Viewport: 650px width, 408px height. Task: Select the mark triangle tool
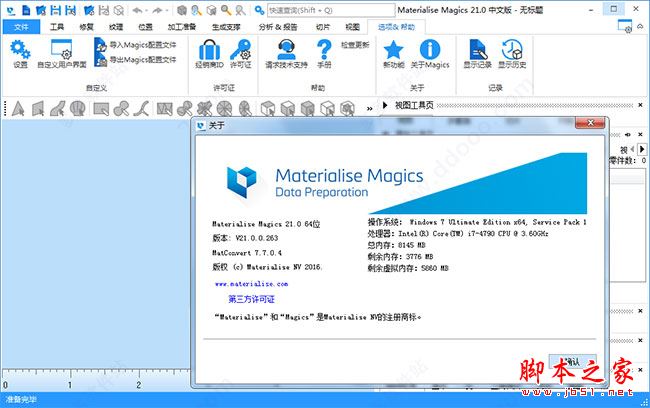(18, 109)
